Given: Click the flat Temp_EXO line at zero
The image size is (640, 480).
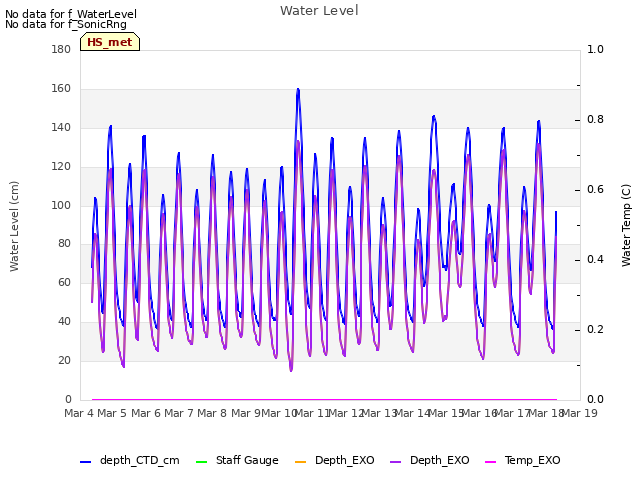Looking at the screenshot, I should (x=324, y=399).
